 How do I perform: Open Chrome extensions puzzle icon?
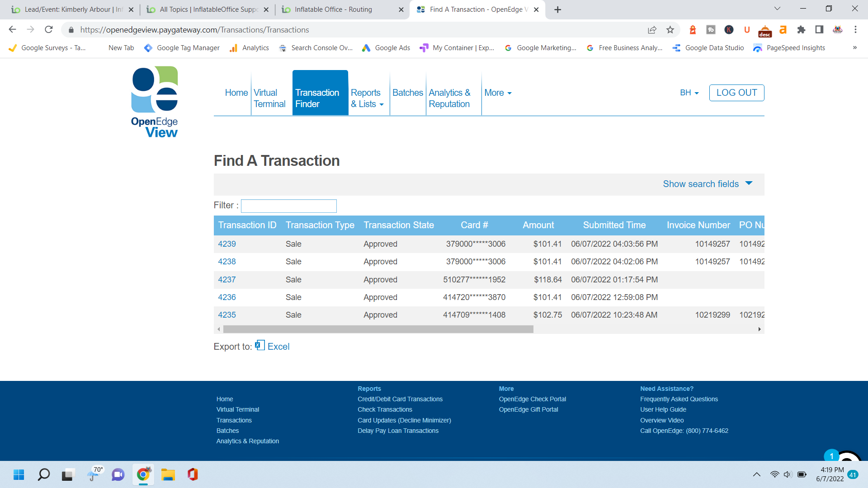pyautogui.click(x=801, y=30)
